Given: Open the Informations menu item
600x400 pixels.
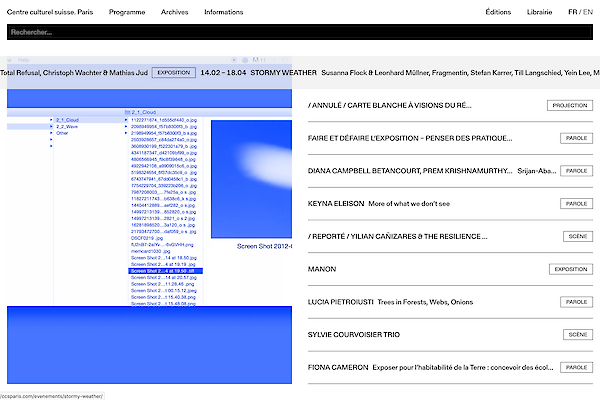Looking at the screenshot, I should pyautogui.click(x=223, y=12).
